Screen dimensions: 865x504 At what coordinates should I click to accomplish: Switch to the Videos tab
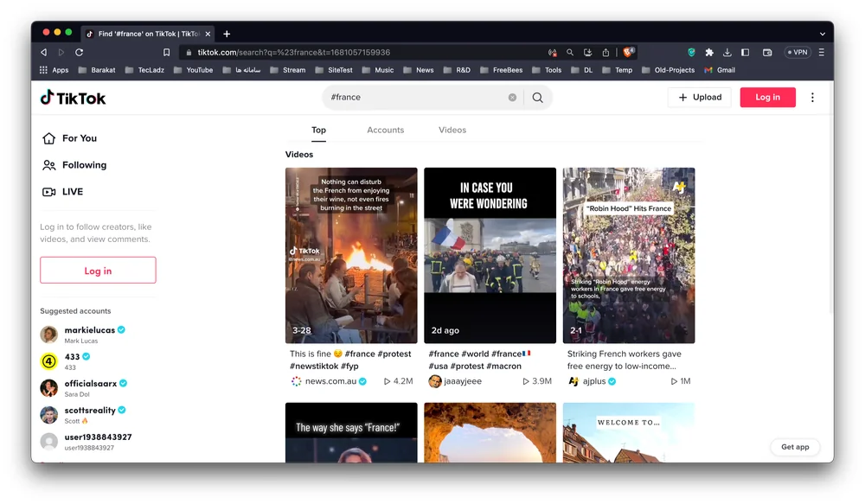pos(452,130)
